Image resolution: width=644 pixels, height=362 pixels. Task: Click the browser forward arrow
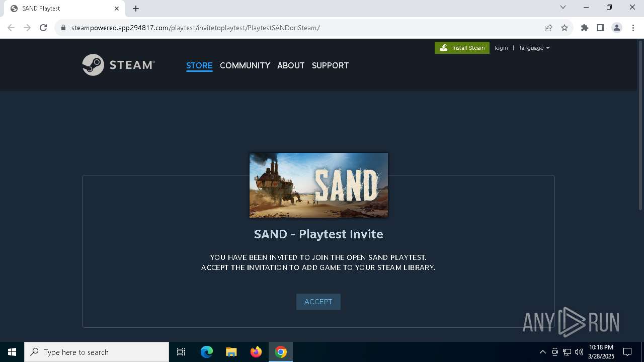[27, 28]
